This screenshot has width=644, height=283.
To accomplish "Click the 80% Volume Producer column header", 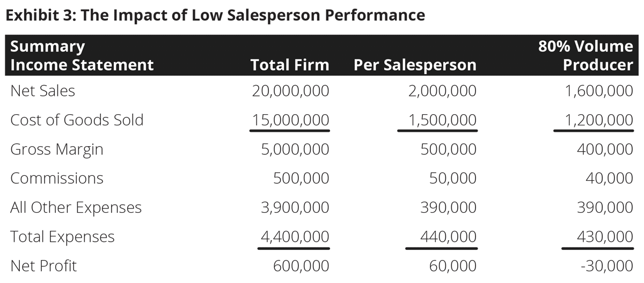I will (x=586, y=56).
